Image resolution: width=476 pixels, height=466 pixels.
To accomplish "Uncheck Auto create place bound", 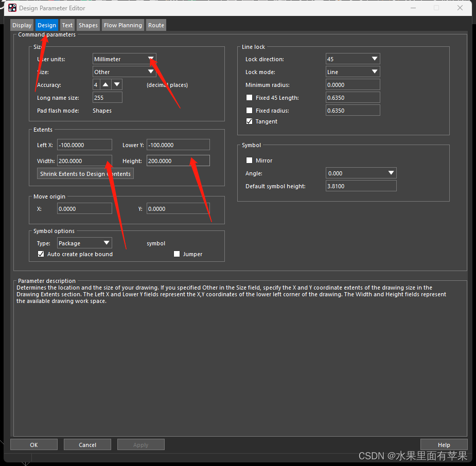I will click(x=41, y=254).
